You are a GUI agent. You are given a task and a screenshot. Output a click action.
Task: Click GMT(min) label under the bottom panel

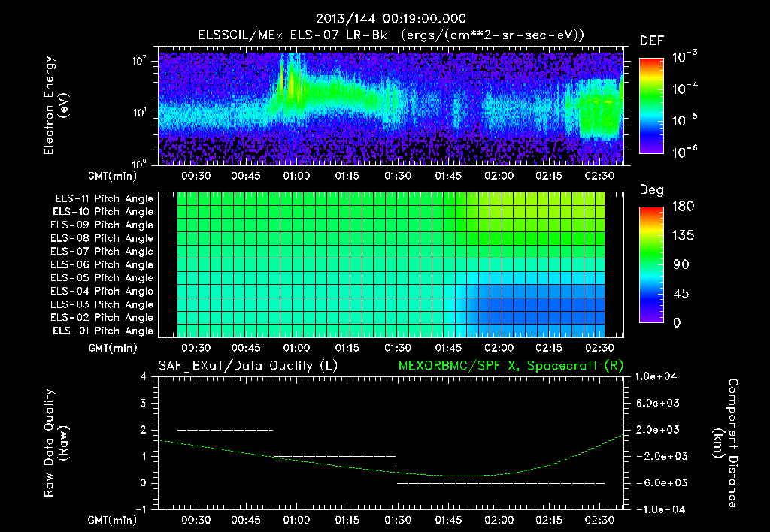pos(113,520)
